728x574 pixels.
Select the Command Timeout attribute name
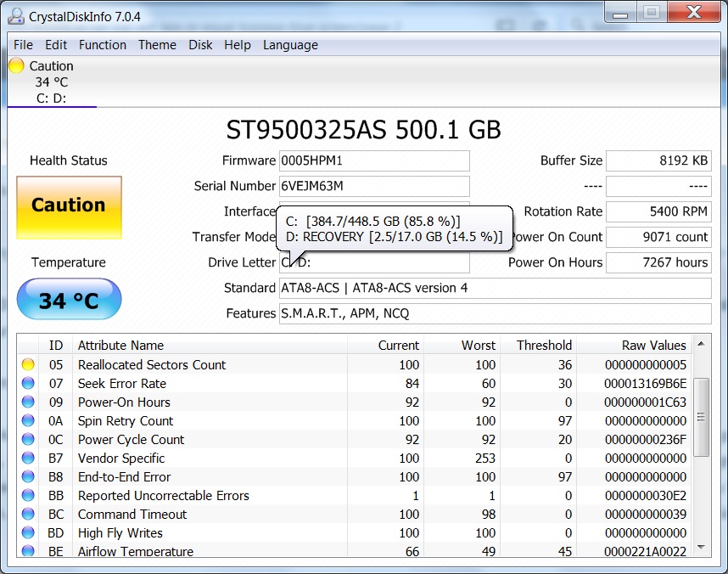coord(132,514)
